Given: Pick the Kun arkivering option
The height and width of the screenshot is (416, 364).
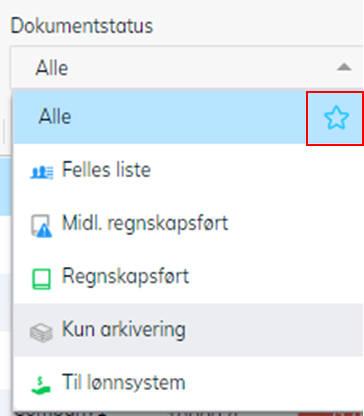Looking at the screenshot, I should (x=123, y=330).
